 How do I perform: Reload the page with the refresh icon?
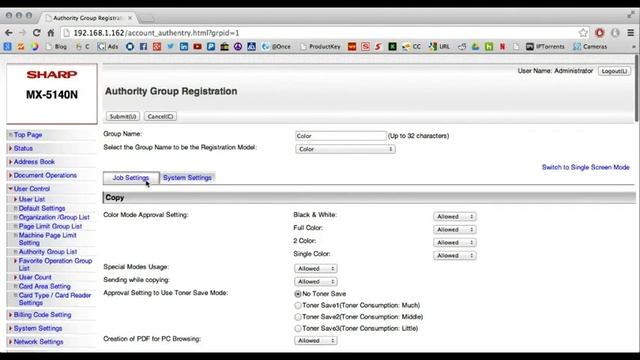click(x=36, y=33)
